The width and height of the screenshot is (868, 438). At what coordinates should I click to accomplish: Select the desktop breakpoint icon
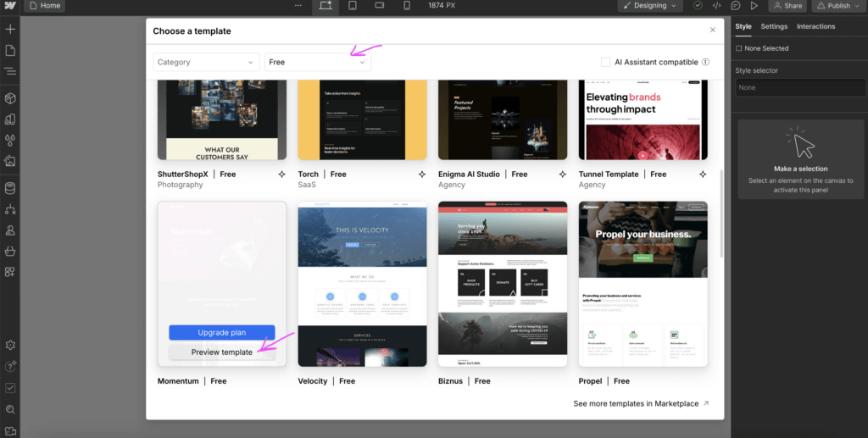point(325,6)
